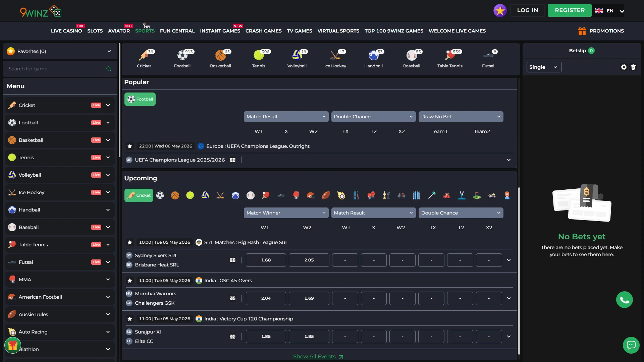Filter Upcoming by the chess pieces icon
The image size is (644, 362).
(x=386, y=195)
